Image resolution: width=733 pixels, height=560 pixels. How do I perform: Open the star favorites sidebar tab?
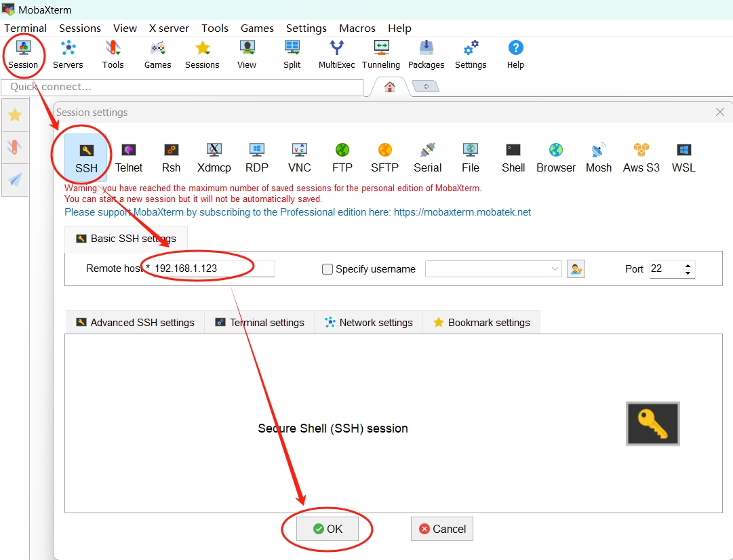tap(15, 115)
